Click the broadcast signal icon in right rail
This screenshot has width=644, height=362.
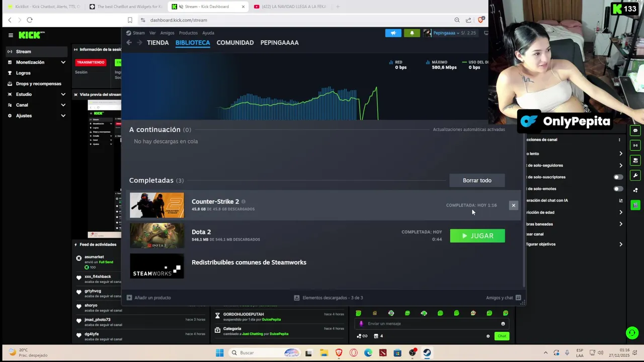[x=635, y=145]
